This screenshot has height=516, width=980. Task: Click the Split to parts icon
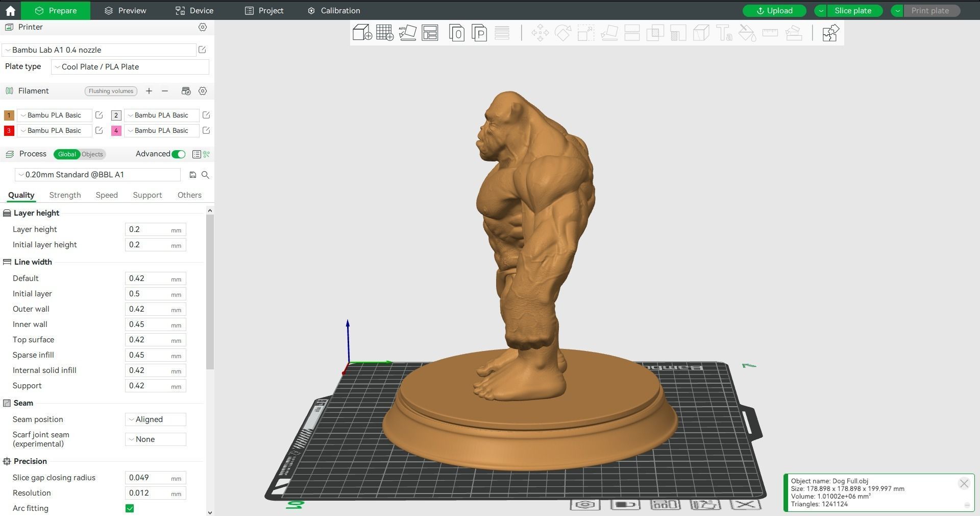tap(479, 33)
